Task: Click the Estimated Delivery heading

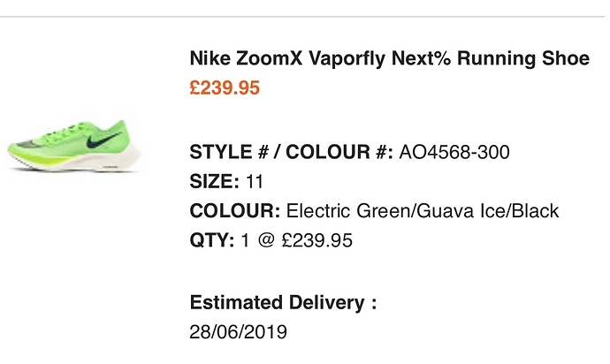Action: click(283, 302)
